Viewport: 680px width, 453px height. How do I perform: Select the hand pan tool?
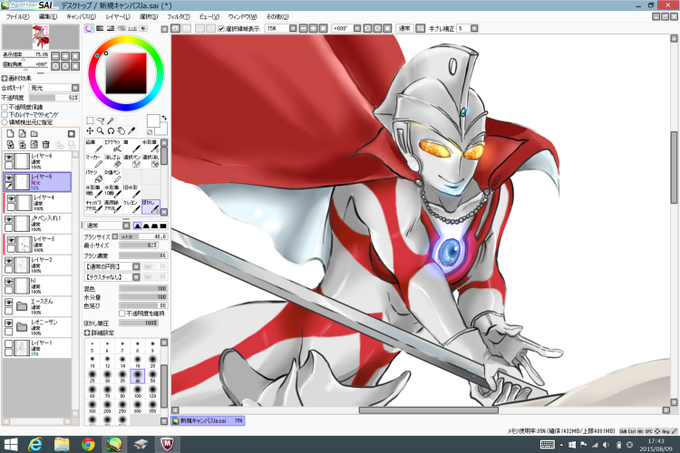[121, 130]
